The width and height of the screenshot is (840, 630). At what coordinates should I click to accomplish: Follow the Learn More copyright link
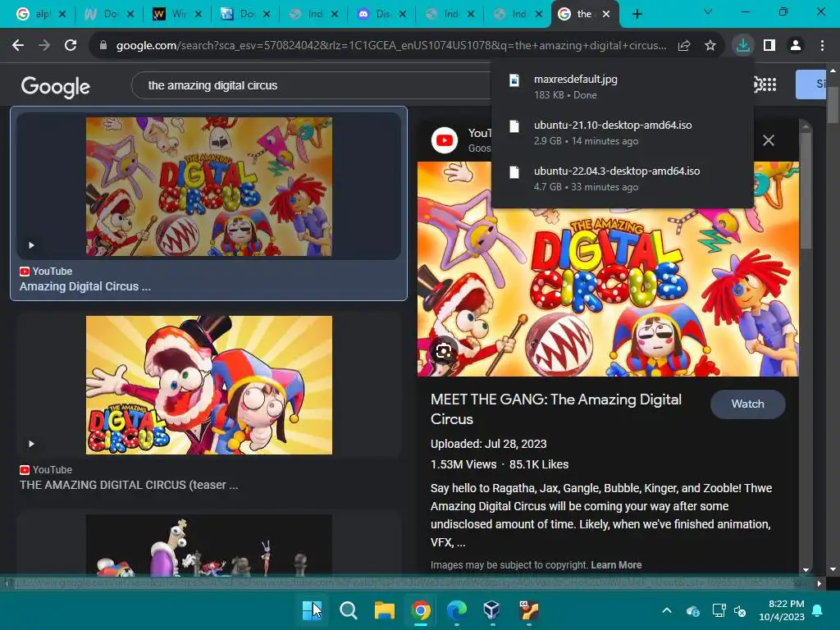coord(616,564)
